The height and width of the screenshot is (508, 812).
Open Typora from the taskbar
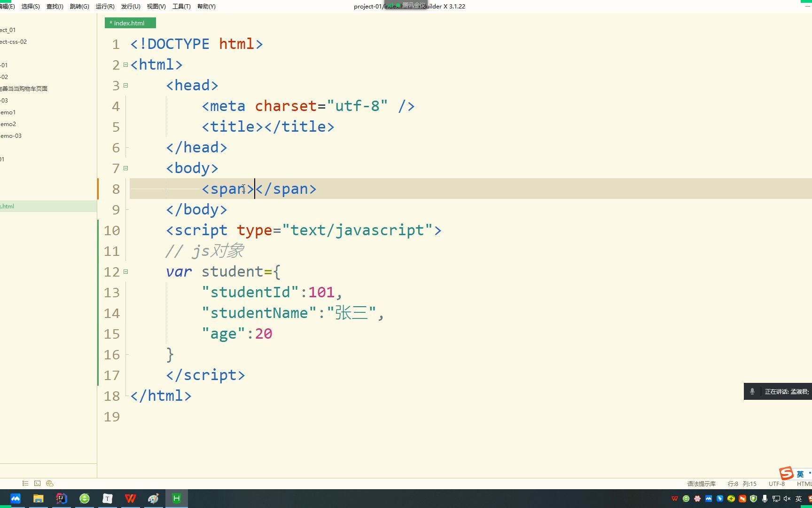pos(108,499)
